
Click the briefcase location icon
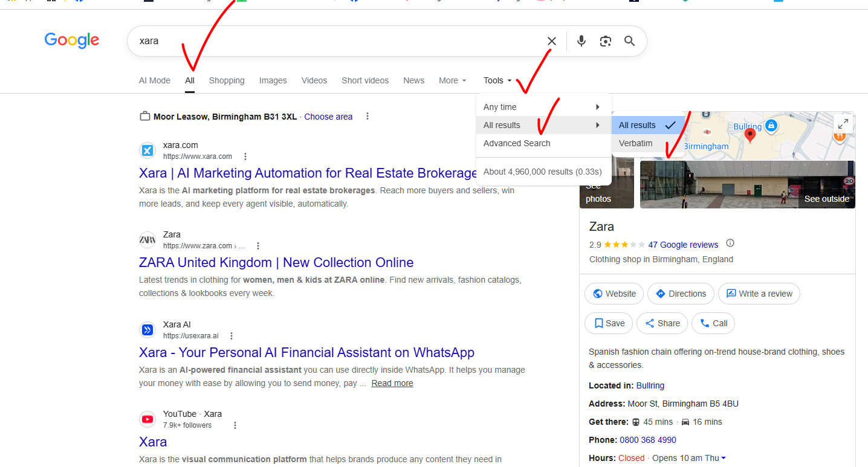(144, 116)
